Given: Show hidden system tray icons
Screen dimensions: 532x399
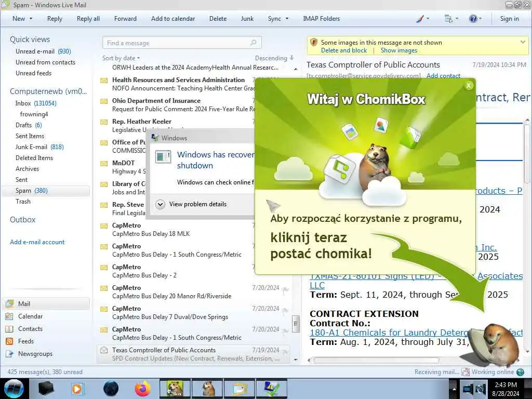Looking at the screenshot, I should pos(454,389).
